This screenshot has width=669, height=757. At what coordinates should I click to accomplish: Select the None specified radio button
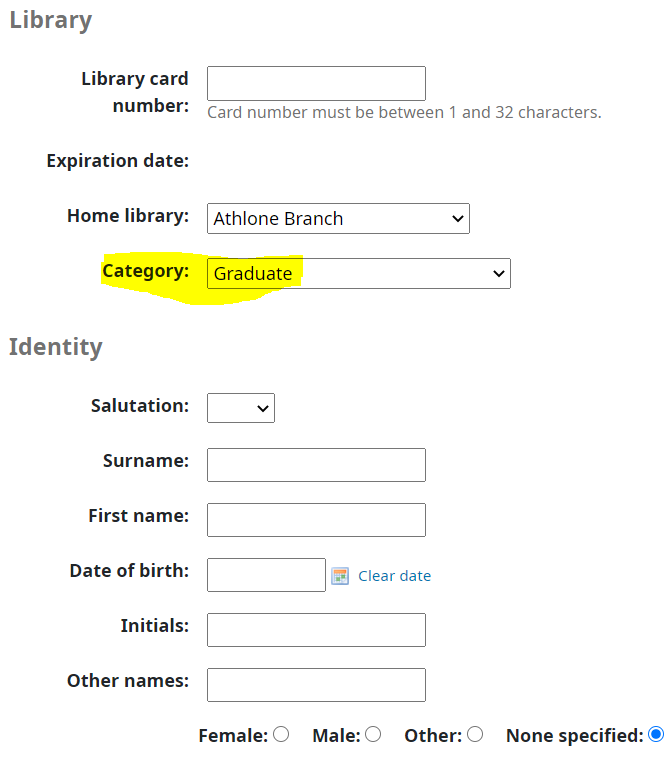point(656,734)
